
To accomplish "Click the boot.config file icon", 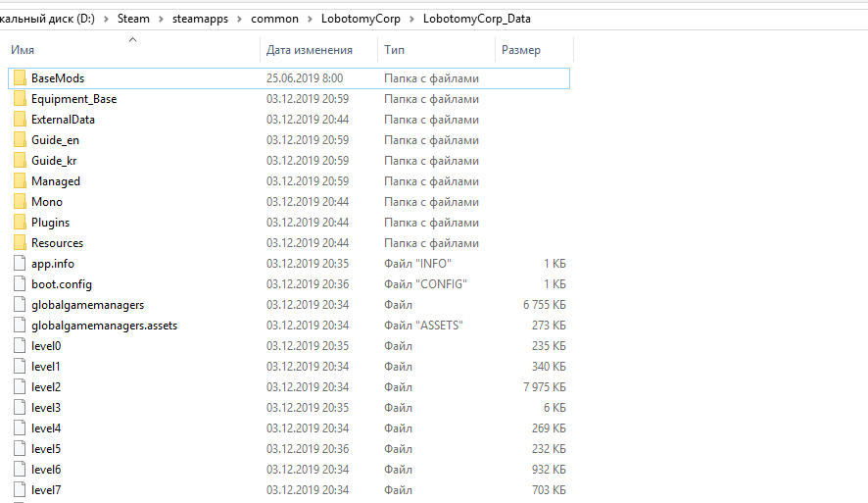I will point(20,283).
